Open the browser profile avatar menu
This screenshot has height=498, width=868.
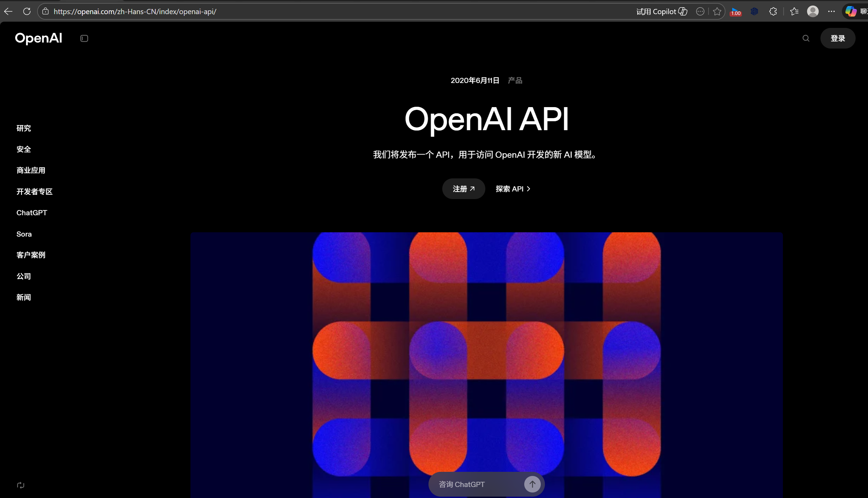(813, 11)
